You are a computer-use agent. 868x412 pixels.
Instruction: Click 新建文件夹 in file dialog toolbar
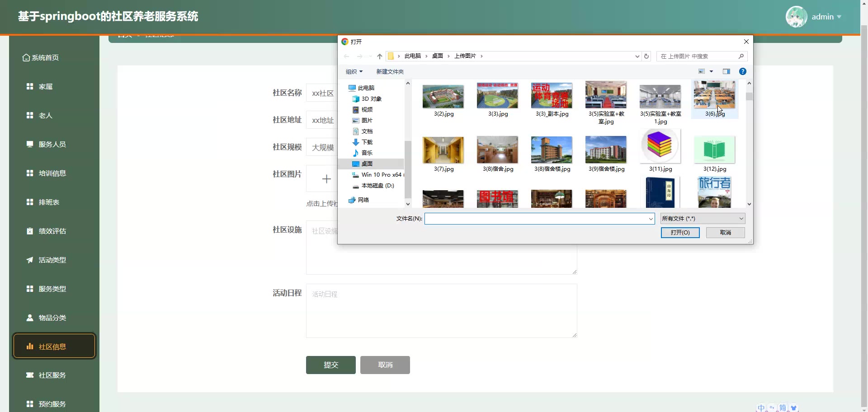point(390,71)
